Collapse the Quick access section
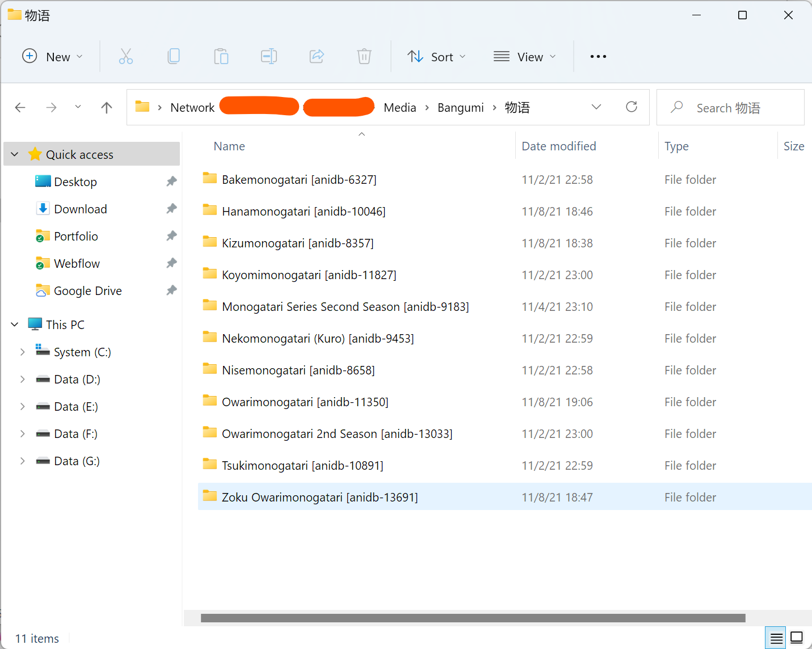Image resolution: width=812 pixels, height=649 pixels. [x=15, y=154]
